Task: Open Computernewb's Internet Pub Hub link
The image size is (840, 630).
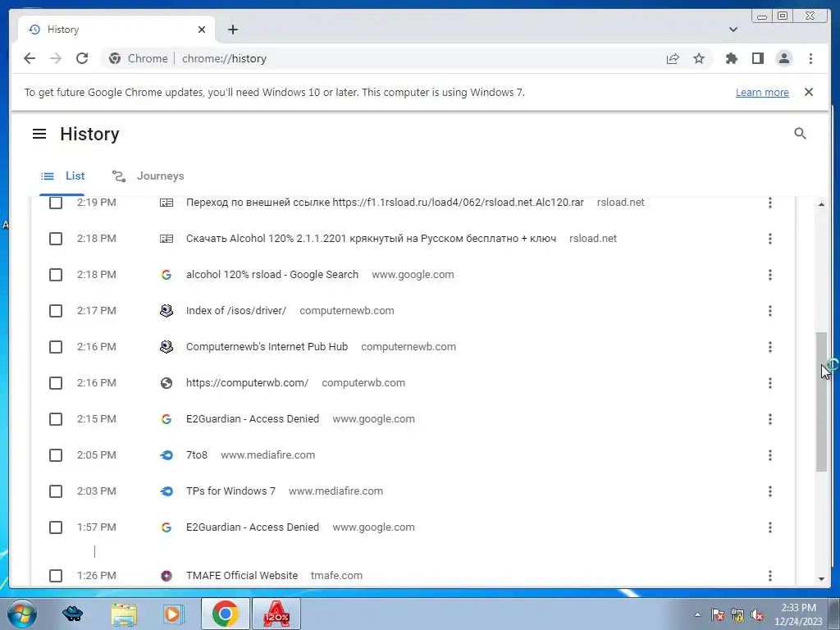Action: (x=267, y=347)
